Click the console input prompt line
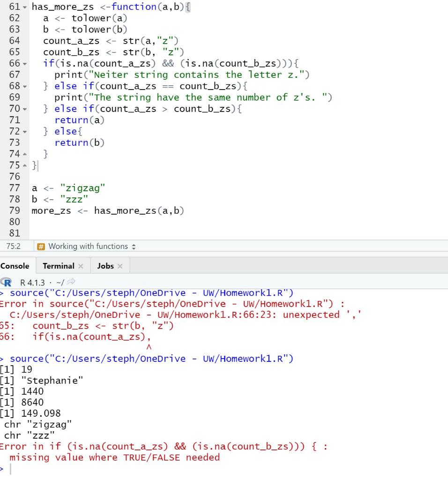The height and width of the screenshot is (480, 448). coord(224,469)
